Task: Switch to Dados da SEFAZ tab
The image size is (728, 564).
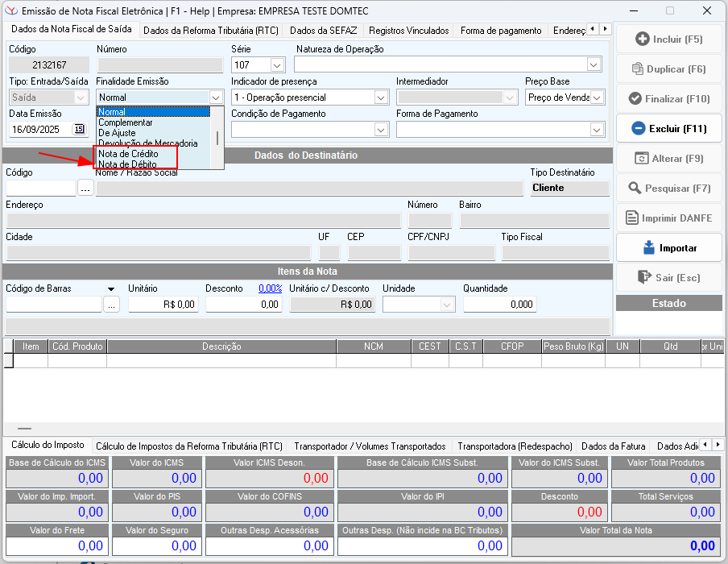Action: point(324,31)
